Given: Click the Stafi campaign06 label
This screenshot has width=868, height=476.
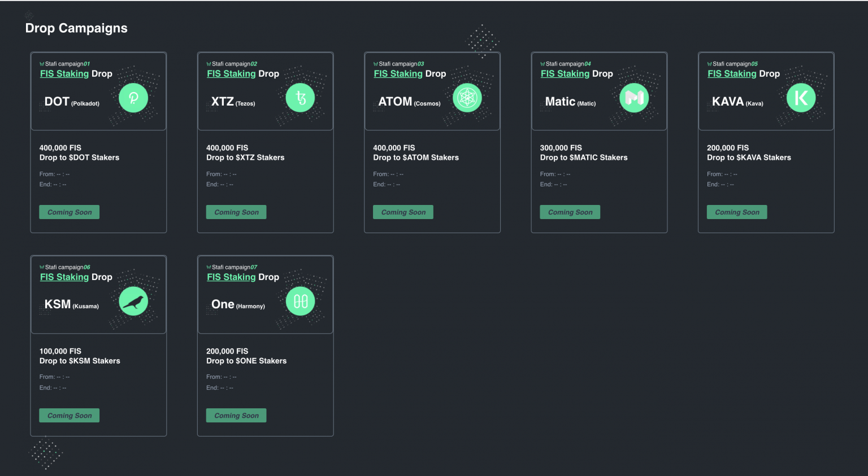Looking at the screenshot, I should pyautogui.click(x=68, y=267).
